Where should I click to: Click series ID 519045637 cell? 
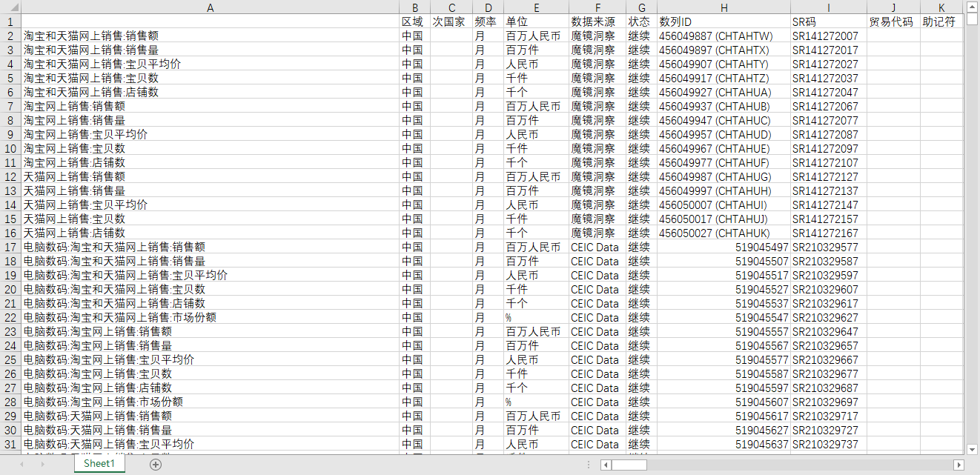[x=724, y=444]
